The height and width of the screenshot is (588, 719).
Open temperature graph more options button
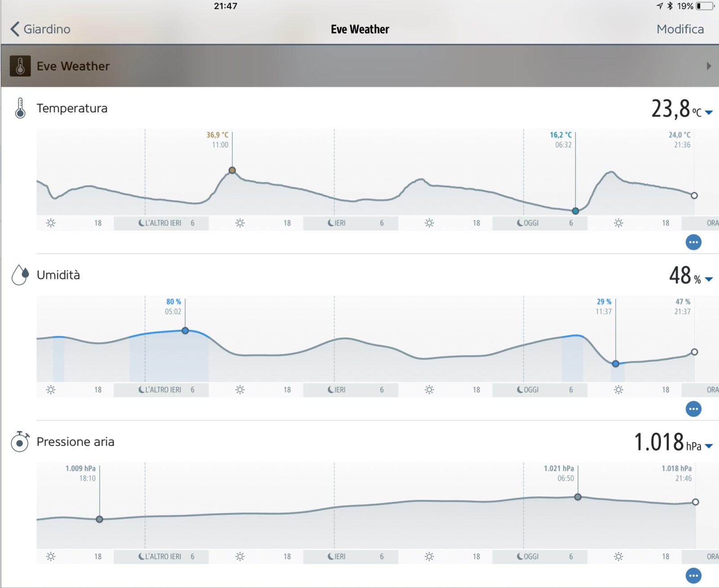coord(693,242)
